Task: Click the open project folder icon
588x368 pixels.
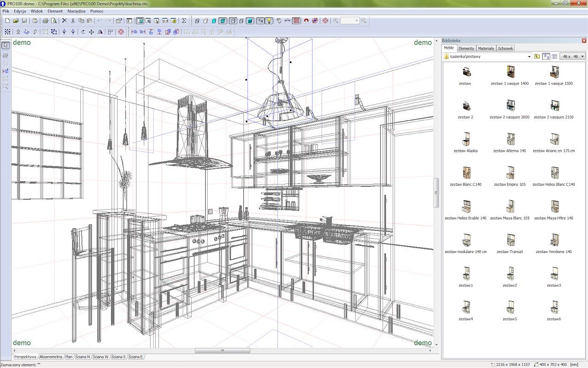Action: point(16,21)
